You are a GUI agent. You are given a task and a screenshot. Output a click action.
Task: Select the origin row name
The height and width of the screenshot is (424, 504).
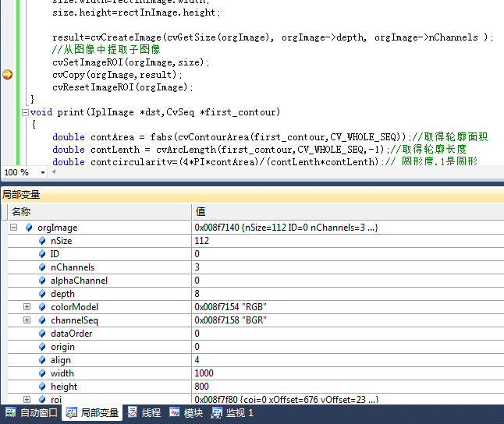click(x=62, y=347)
